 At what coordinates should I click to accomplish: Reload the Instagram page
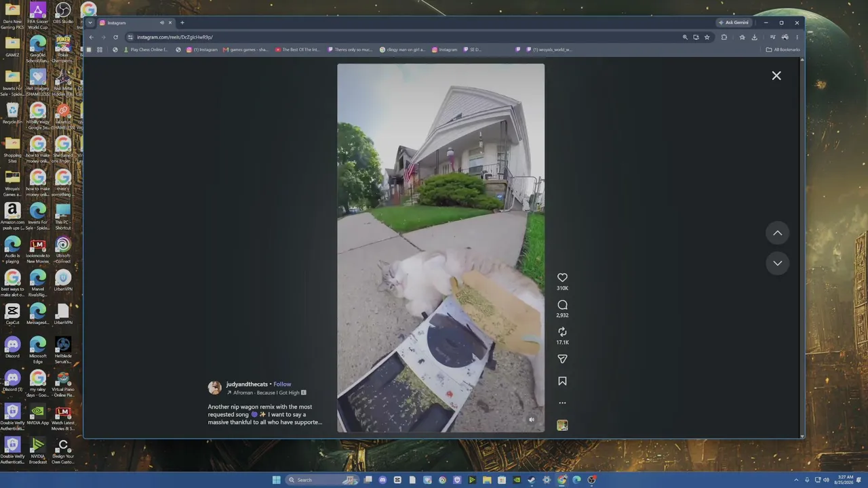pyautogui.click(x=116, y=37)
